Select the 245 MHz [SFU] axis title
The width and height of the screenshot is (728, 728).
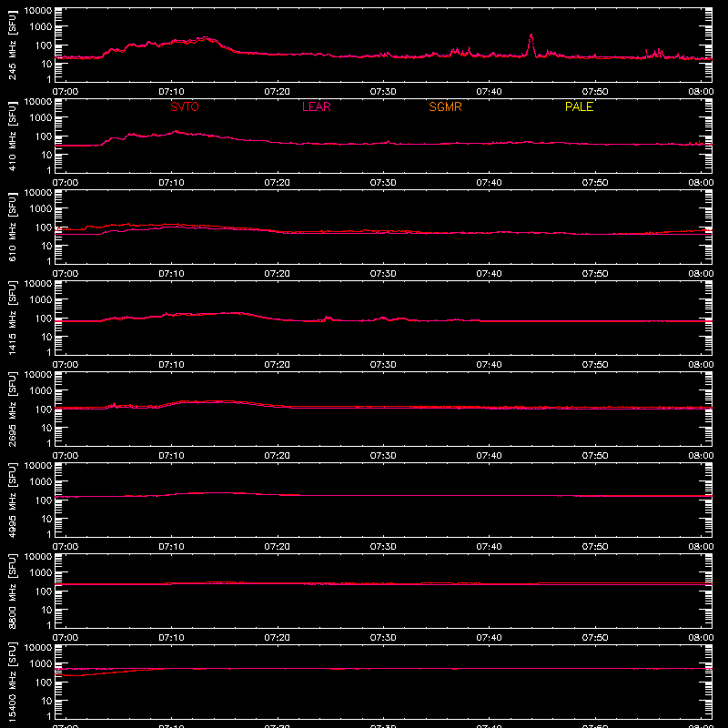(12, 45)
